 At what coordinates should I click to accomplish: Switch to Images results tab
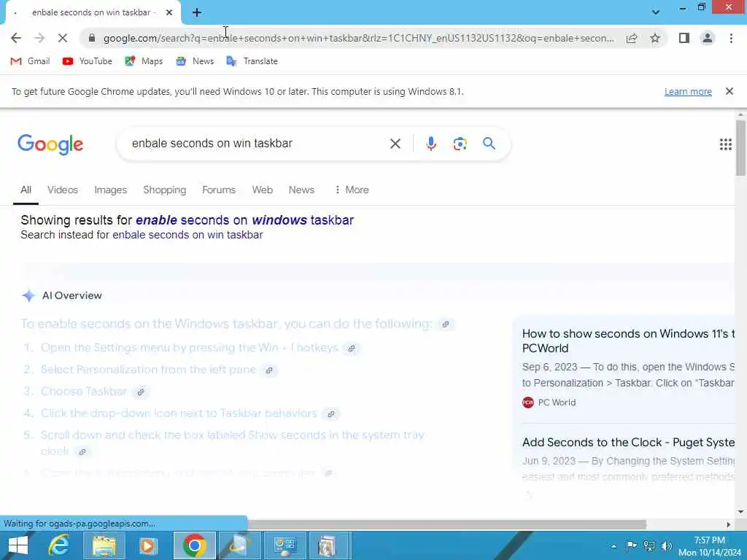click(x=111, y=190)
